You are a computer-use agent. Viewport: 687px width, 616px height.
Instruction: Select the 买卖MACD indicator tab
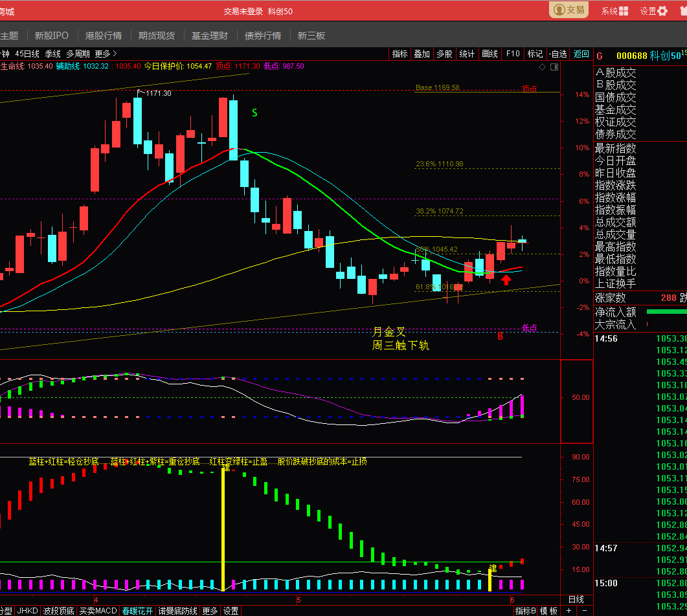(x=98, y=611)
